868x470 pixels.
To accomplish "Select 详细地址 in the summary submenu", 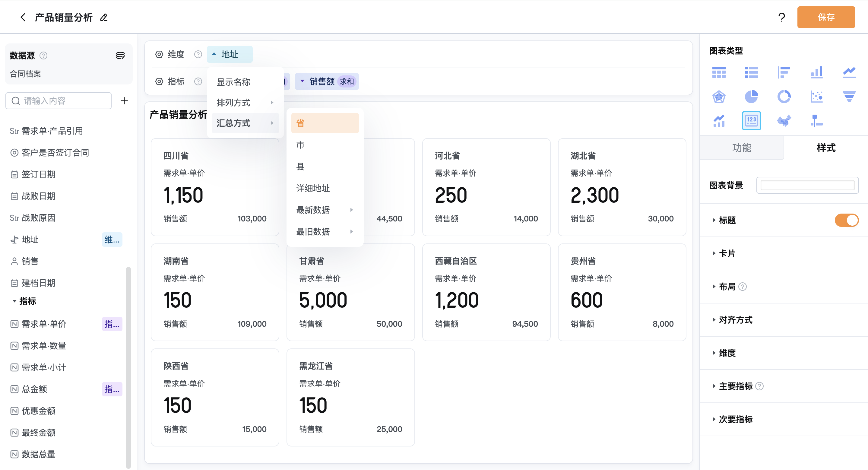I will [325, 188].
